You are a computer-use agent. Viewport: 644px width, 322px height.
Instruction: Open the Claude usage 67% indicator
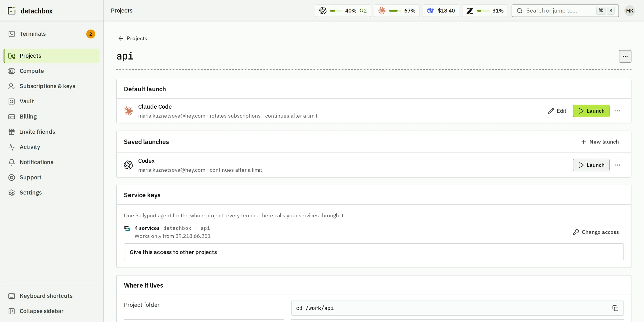[x=397, y=11]
